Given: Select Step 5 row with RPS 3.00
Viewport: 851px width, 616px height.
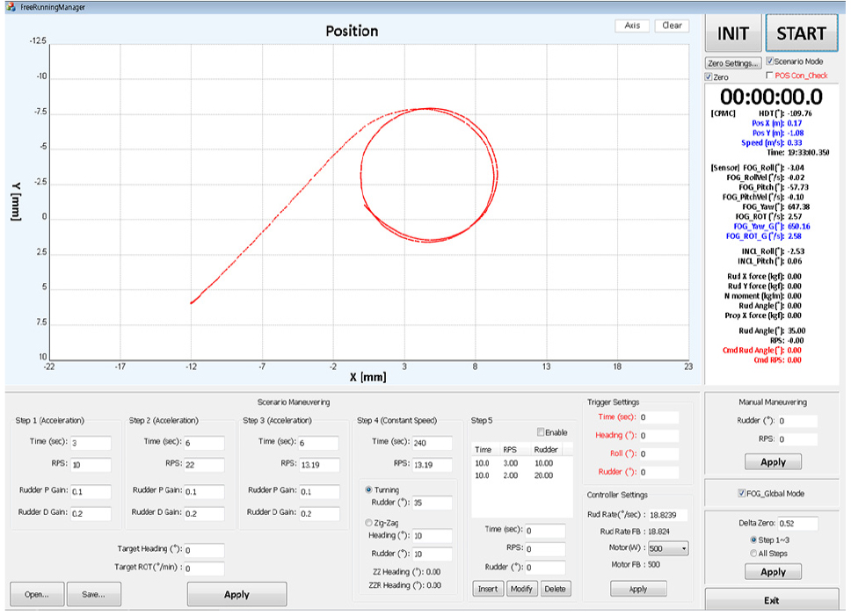Looking at the screenshot, I should pos(521,463).
